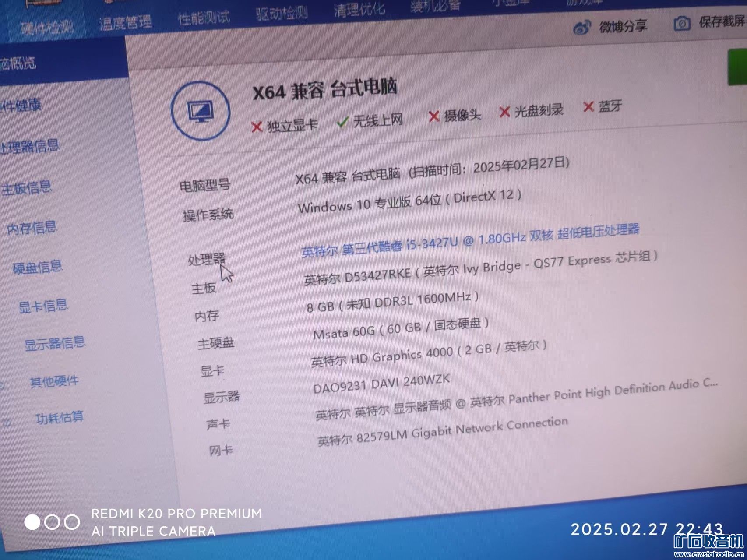The image size is (747, 560).
Task: Click the 主板 label
Action: pos(204,288)
